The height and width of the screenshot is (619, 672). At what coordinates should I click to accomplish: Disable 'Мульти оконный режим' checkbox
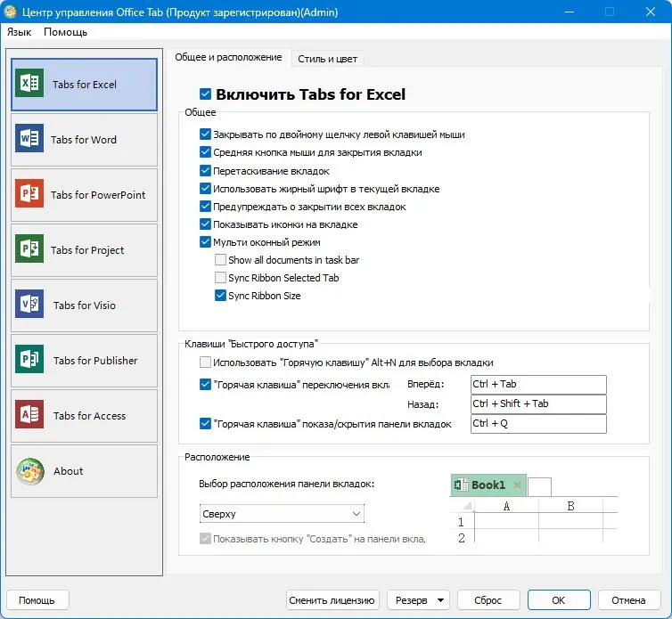205,242
